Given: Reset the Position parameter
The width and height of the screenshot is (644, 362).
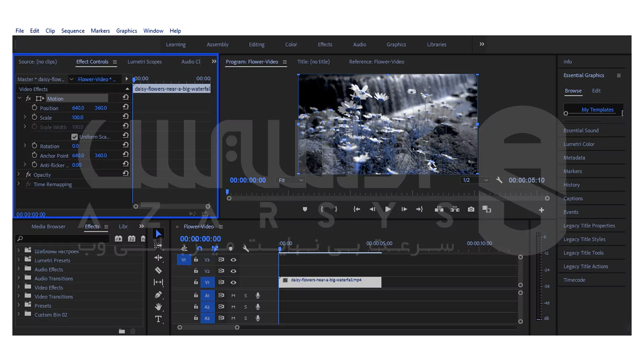Looking at the screenshot, I should [125, 107].
